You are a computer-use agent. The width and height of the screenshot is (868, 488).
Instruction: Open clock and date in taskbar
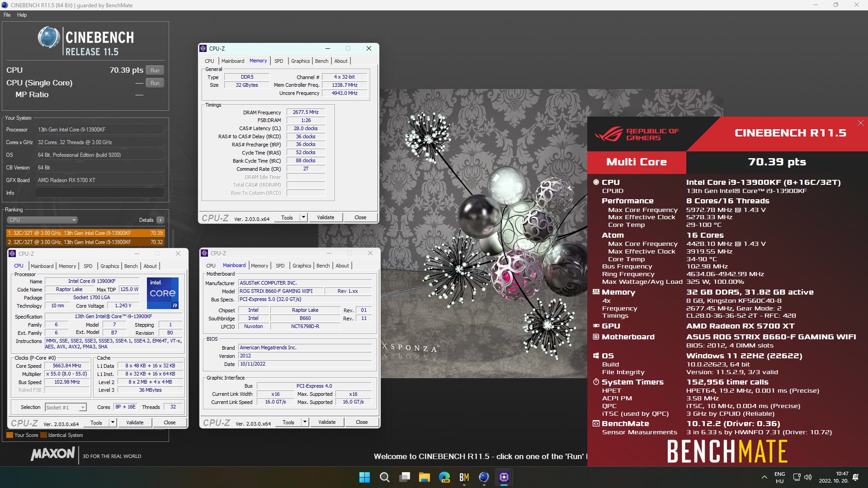point(834,477)
